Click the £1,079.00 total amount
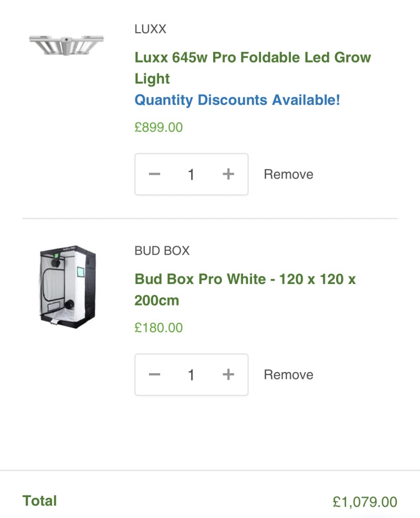Screen dimensions: 420x518 tap(365, 502)
